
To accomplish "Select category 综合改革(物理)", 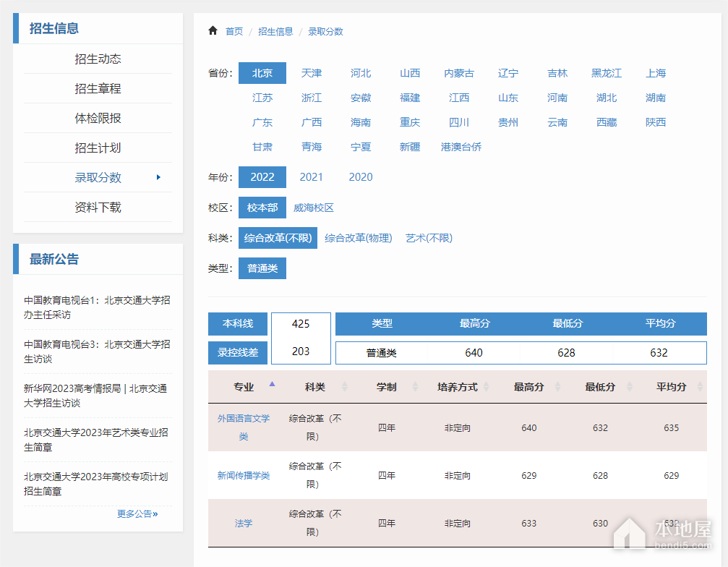I will pos(359,238).
